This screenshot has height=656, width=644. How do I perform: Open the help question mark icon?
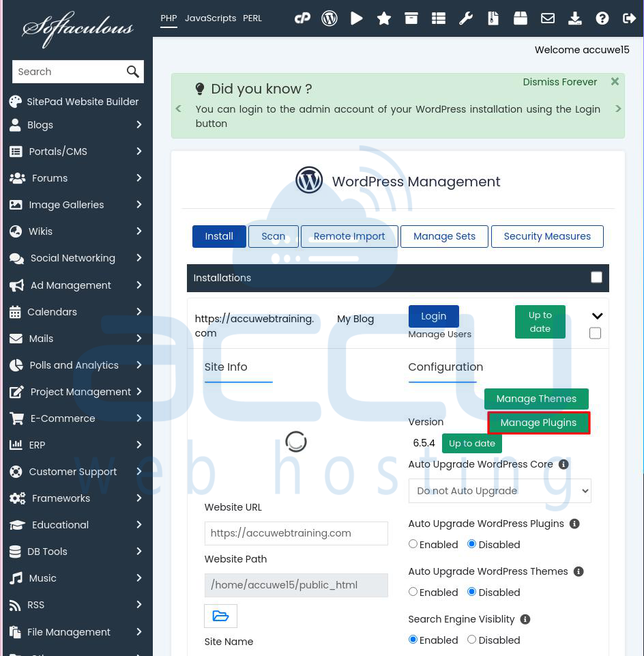pos(602,18)
